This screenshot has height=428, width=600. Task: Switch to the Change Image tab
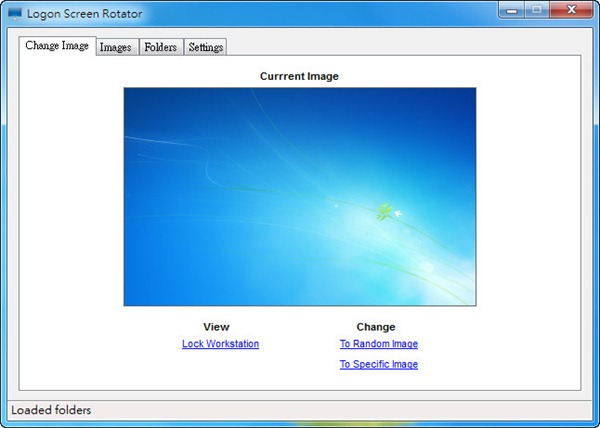click(57, 46)
